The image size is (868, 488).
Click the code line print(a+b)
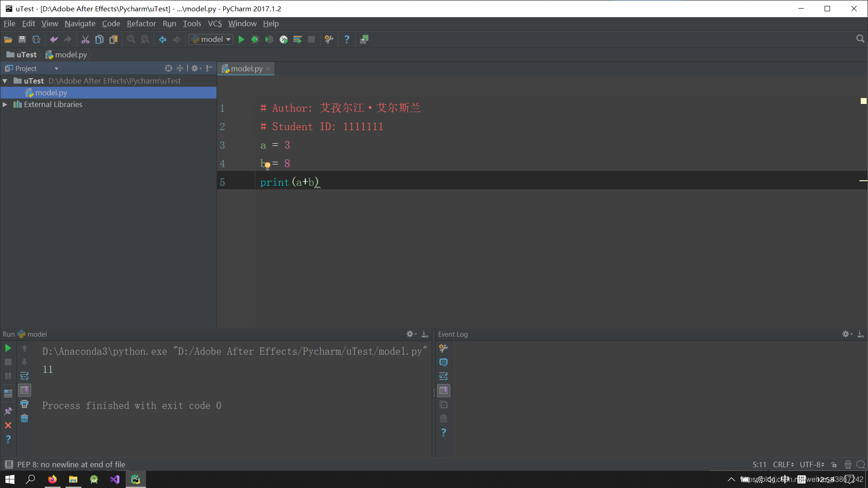[290, 182]
